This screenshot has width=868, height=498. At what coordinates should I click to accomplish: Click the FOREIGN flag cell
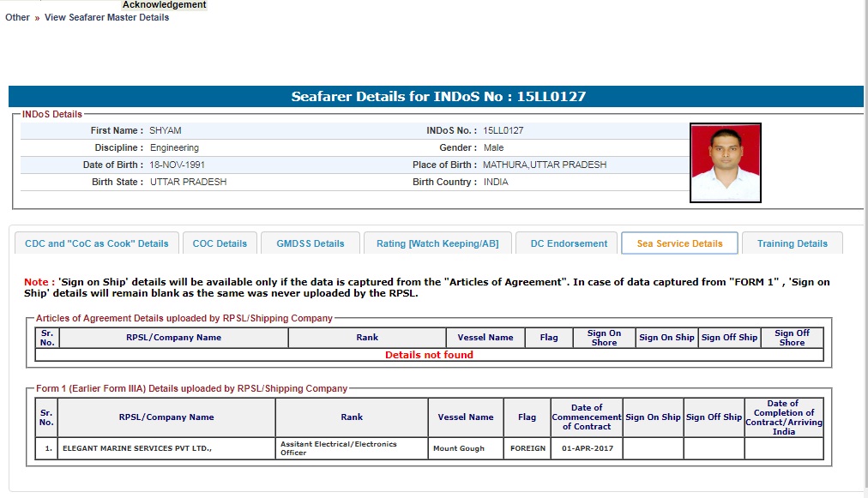point(527,448)
